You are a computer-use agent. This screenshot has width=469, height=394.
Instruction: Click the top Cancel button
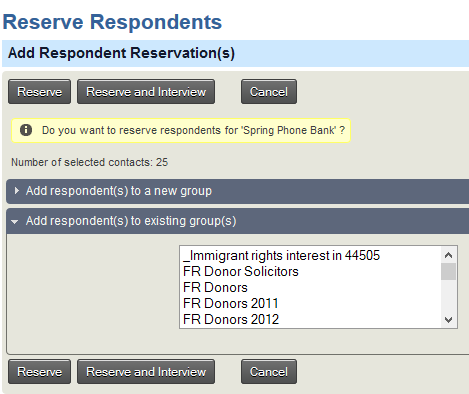[x=269, y=92]
